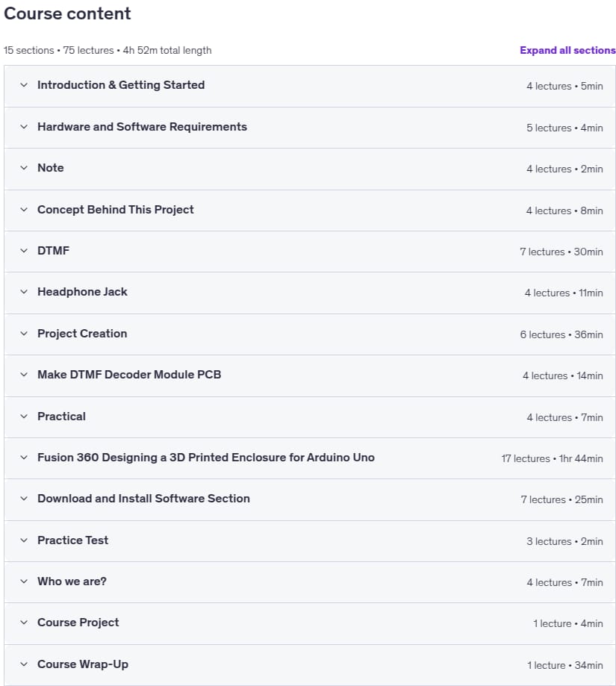Screen dimensions: 616x686
Task: Expand Make DTMF Decoder Module PCB section
Action: point(310,375)
